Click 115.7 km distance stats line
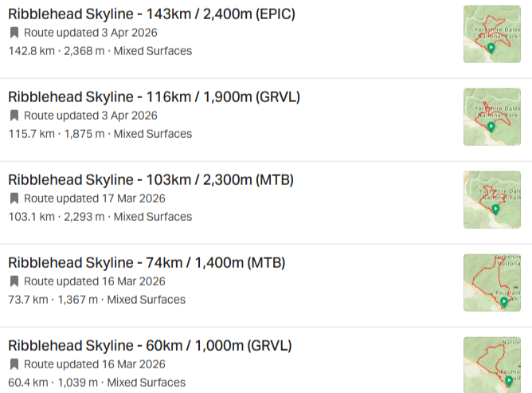The image size is (532, 393). 100,134
